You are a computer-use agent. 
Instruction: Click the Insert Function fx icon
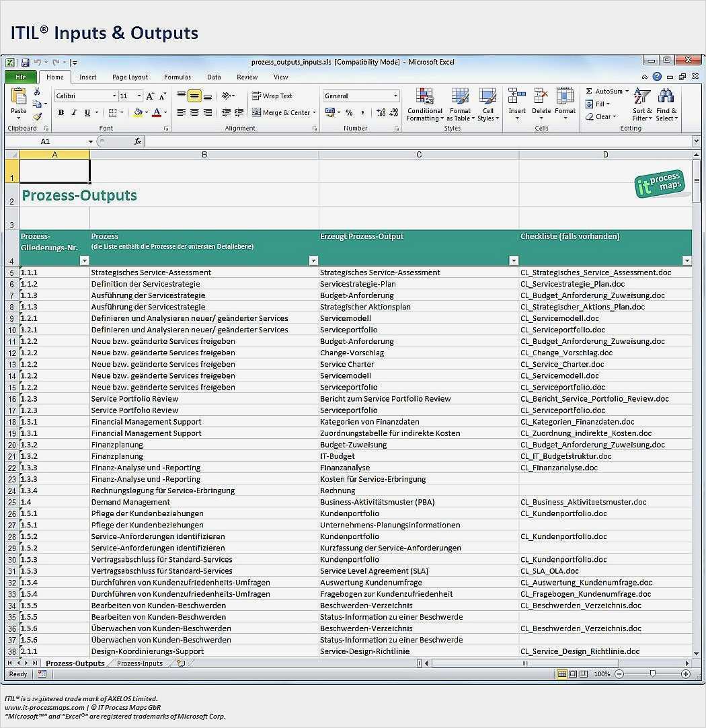pyautogui.click(x=138, y=141)
